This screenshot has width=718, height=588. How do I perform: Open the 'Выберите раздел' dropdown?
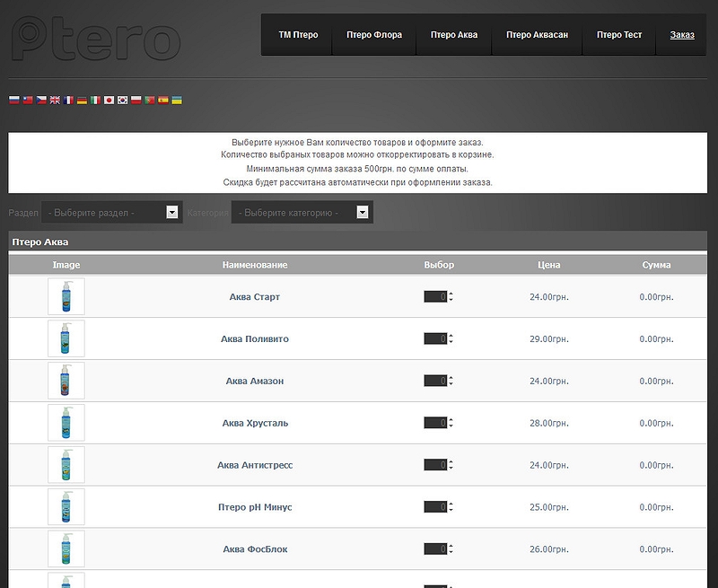(x=111, y=213)
